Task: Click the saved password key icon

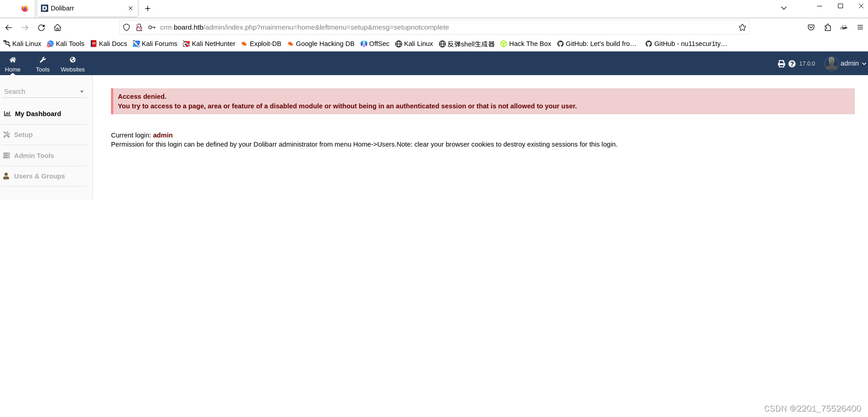Action: point(152,27)
